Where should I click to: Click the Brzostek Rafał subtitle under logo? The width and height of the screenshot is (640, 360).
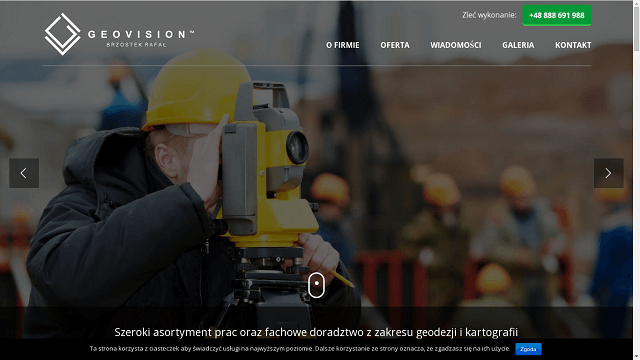(x=136, y=45)
